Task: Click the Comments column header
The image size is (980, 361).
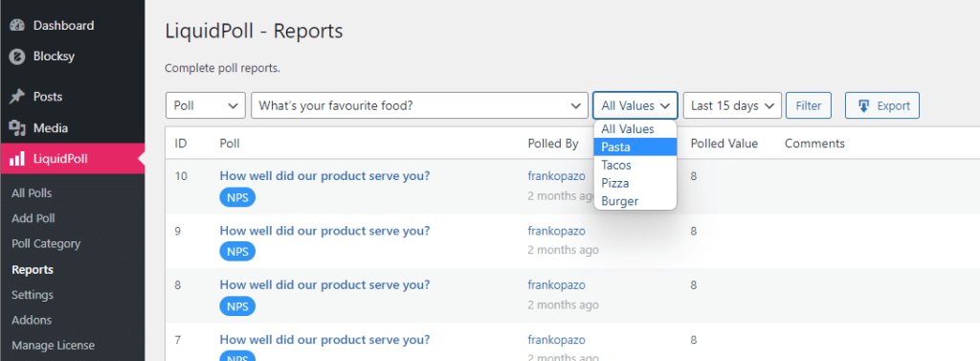Action: (x=814, y=144)
